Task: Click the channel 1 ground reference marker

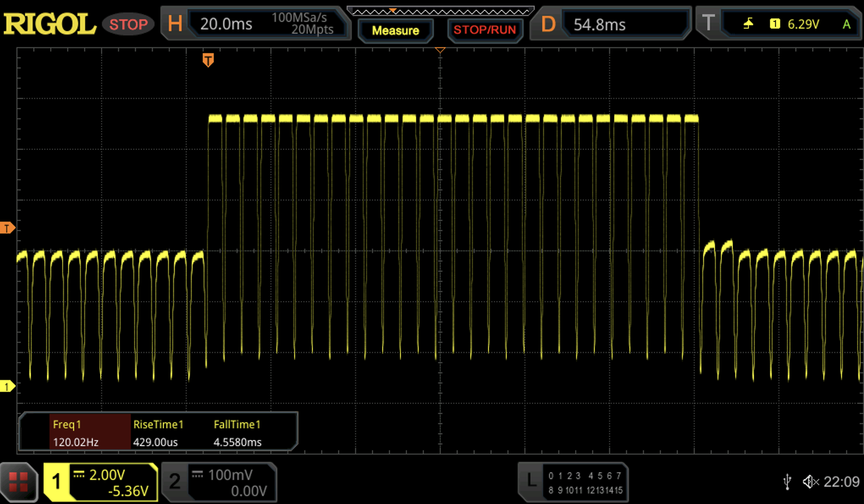Action: tap(7, 386)
